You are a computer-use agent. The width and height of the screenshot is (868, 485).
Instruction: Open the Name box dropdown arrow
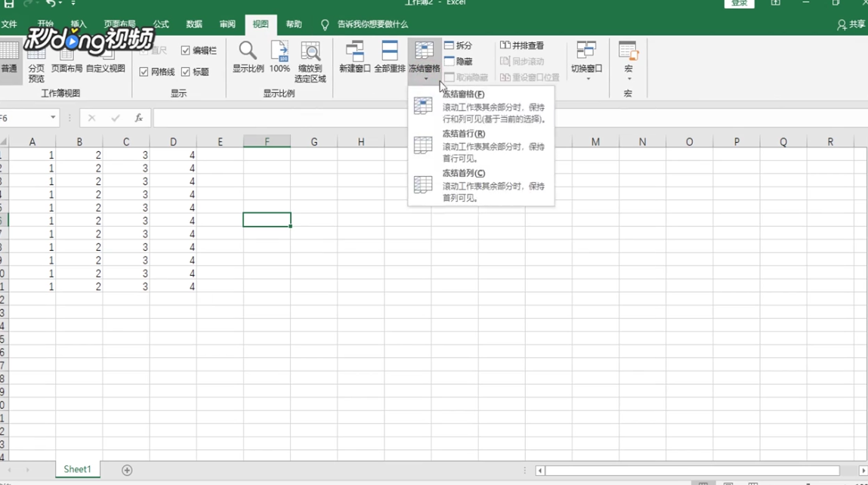(x=51, y=117)
